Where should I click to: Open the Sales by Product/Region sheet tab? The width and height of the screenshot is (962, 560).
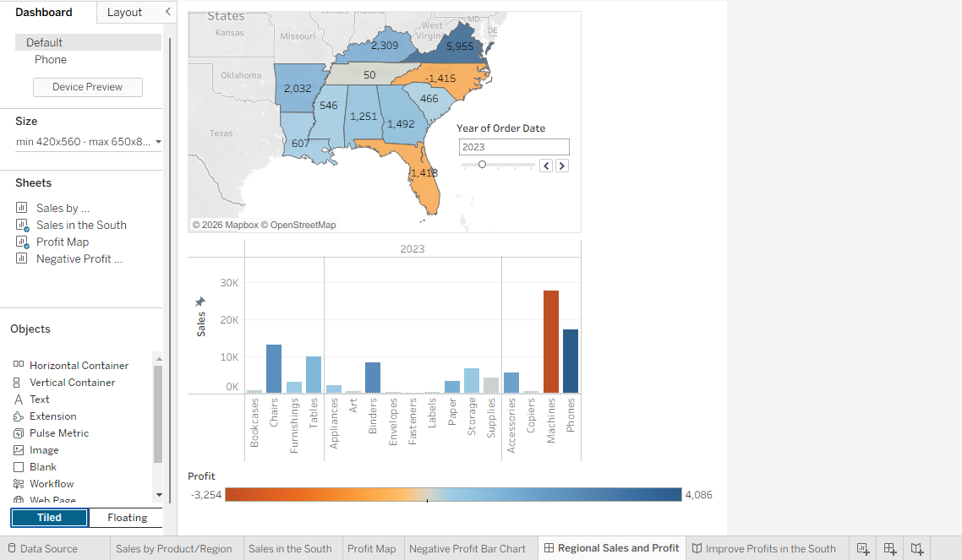click(173, 548)
